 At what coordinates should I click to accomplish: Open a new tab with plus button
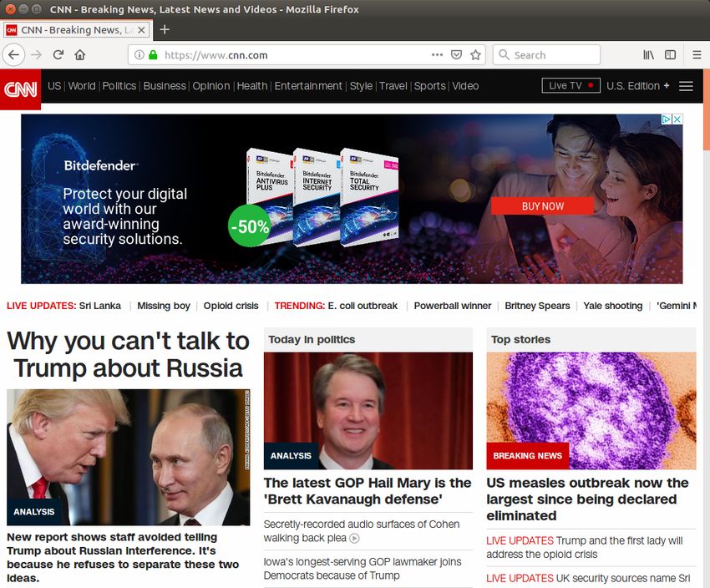coord(165,30)
